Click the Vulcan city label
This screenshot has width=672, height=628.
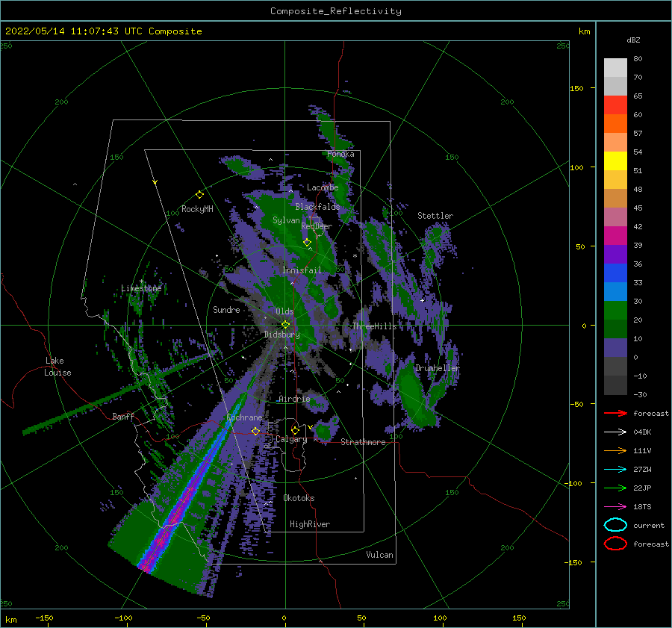click(380, 555)
